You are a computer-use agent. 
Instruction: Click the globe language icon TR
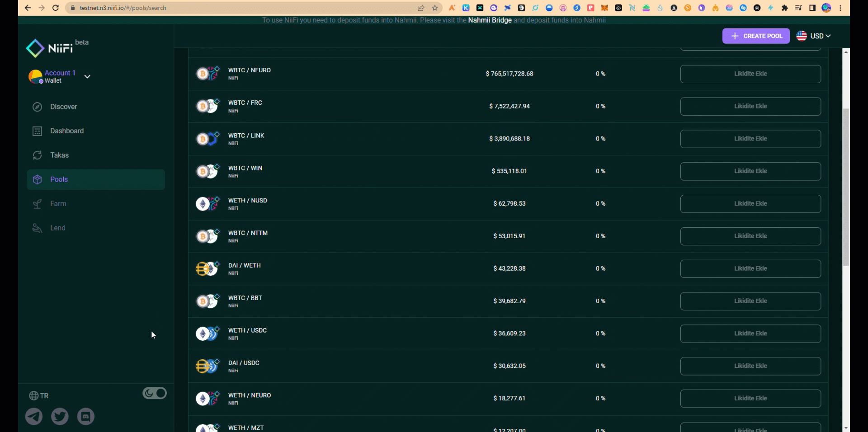33,395
